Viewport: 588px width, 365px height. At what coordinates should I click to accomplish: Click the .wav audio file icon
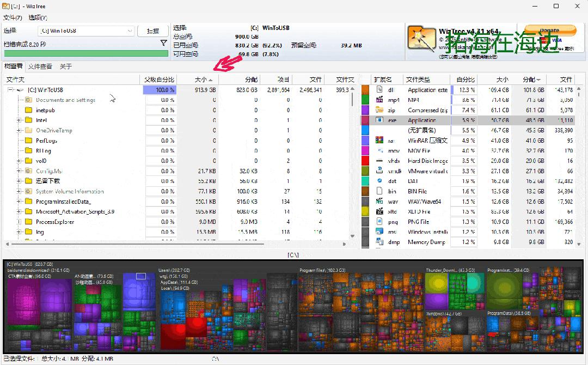pos(379,201)
